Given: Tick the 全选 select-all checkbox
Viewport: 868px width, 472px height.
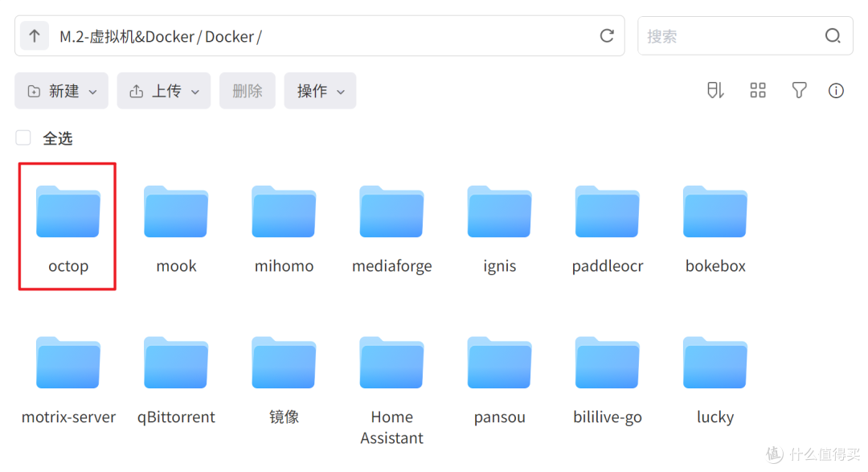Looking at the screenshot, I should pyautogui.click(x=23, y=138).
